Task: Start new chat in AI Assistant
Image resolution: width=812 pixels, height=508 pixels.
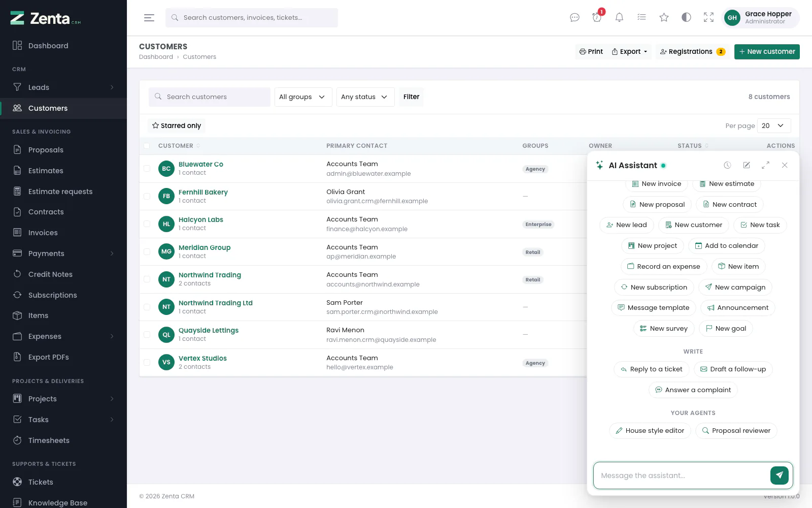Action: coord(747,165)
